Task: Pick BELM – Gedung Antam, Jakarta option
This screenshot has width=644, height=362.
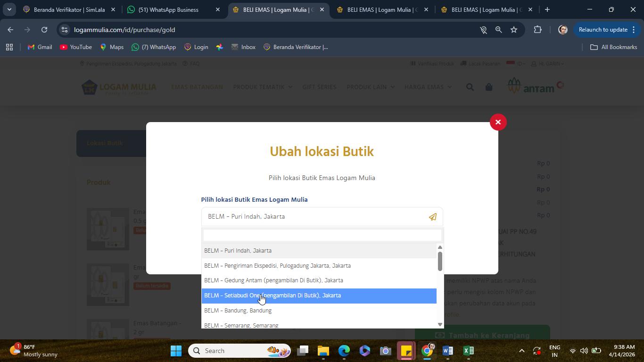Action: (x=319, y=280)
